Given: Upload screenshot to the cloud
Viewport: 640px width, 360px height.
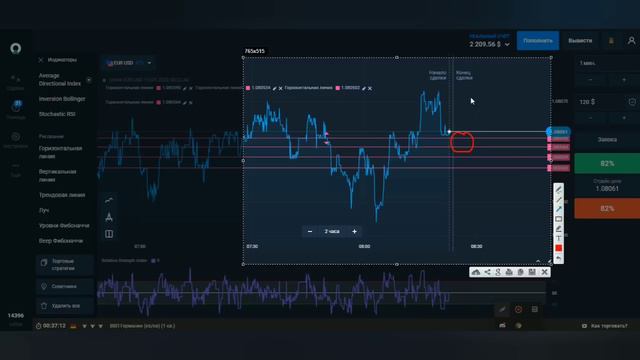Looking at the screenshot, I should (476, 272).
